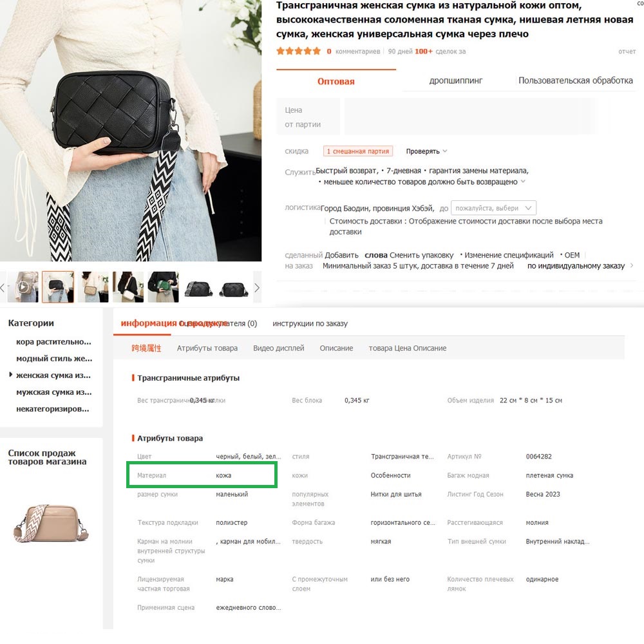
Task: Play the product video thumbnail
Action: pos(23,287)
